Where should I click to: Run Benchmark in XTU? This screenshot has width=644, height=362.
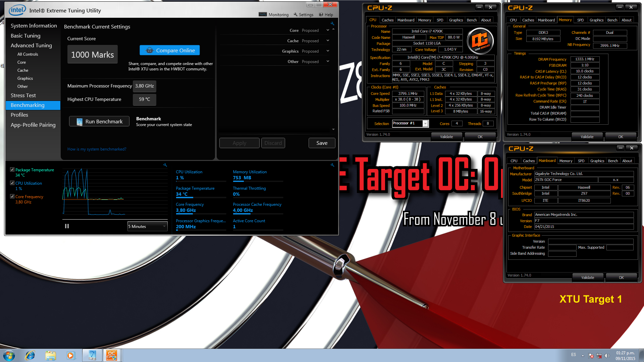click(x=99, y=121)
